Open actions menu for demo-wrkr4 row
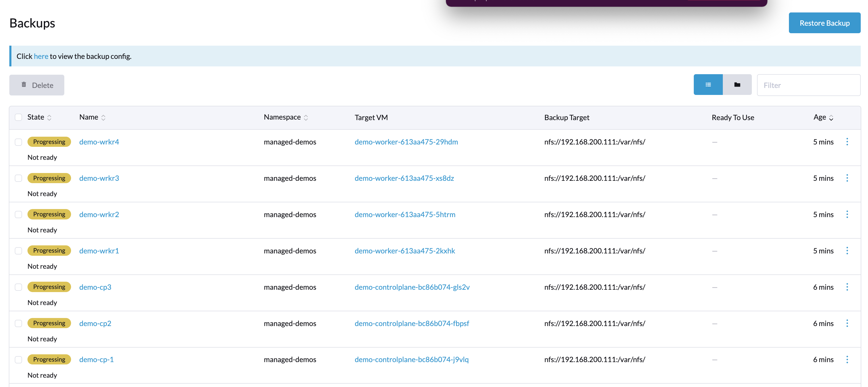Viewport: 868px width, 387px height. pyautogui.click(x=847, y=142)
